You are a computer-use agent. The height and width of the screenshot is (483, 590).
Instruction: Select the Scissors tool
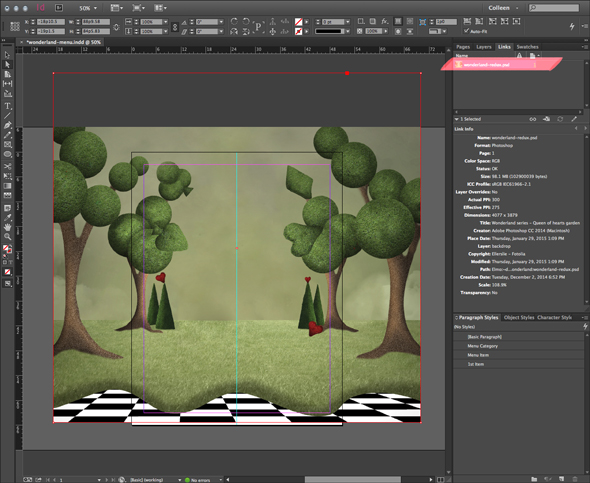7,166
